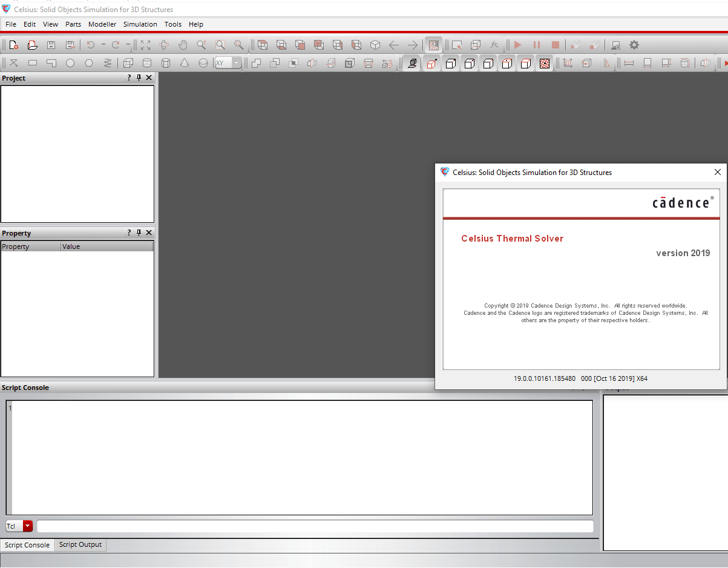Toggle the checkered face snap mode
Screen dimensions: 728x568
545,63
